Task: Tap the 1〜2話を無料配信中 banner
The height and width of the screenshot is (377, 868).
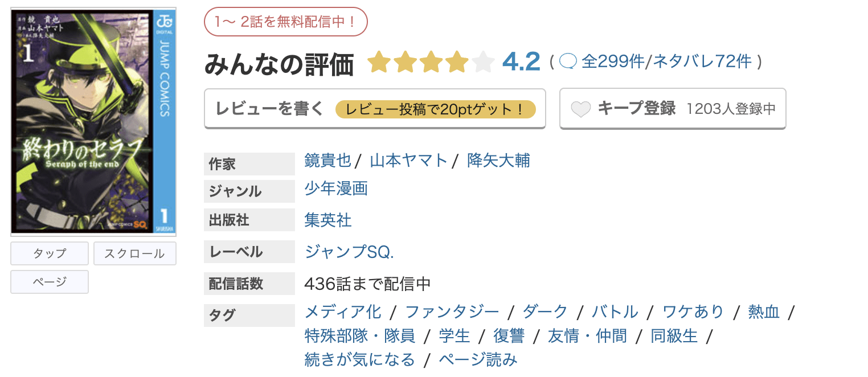Action: 285,21
